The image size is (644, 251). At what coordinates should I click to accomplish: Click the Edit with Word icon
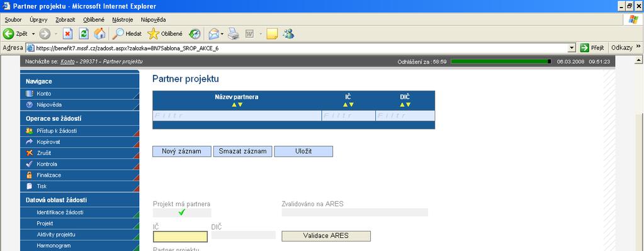tap(249, 33)
